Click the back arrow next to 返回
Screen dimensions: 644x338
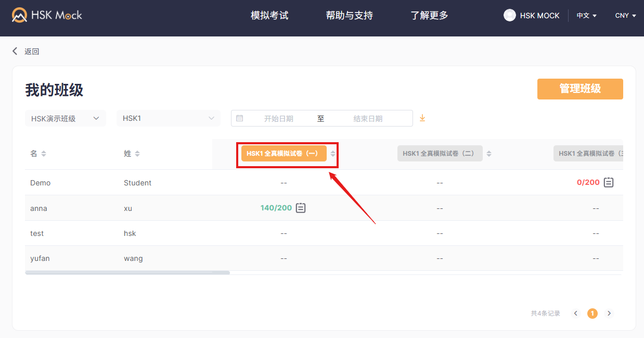pos(15,51)
